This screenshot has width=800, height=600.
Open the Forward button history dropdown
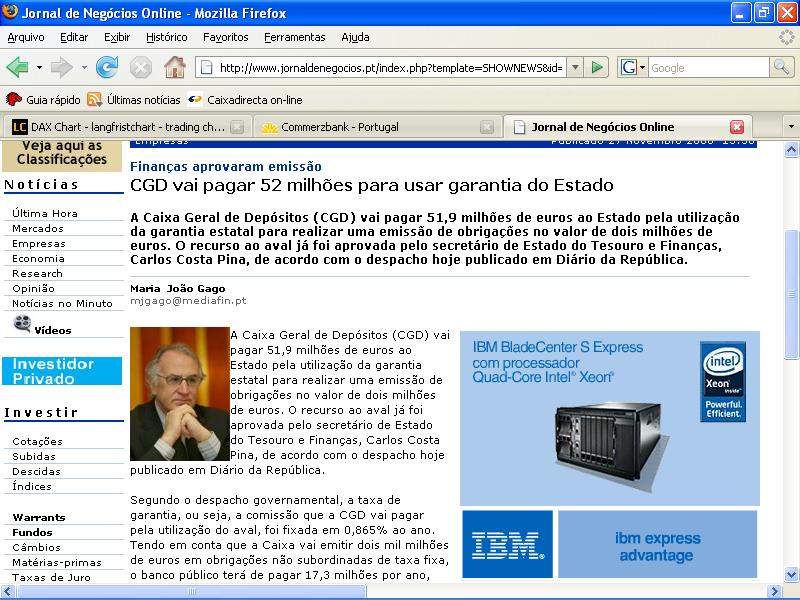(x=84, y=67)
